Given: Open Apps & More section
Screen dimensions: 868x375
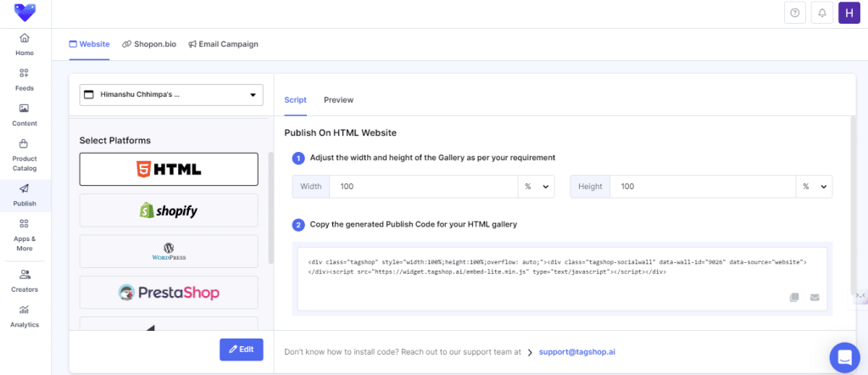Looking at the screenshot, I should click(25, 230).
